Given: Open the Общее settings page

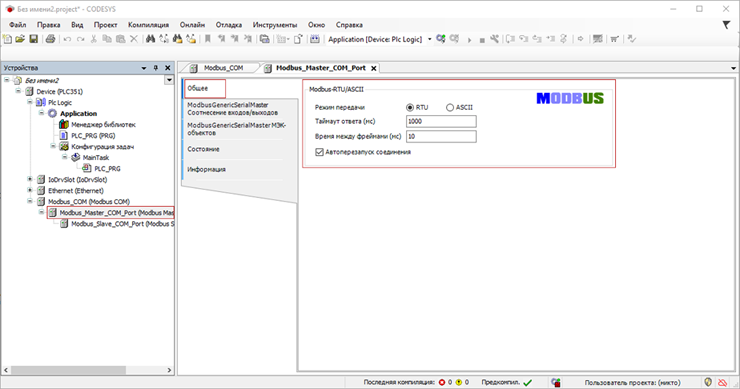Looking at the screenshot, I should [204, 88].
